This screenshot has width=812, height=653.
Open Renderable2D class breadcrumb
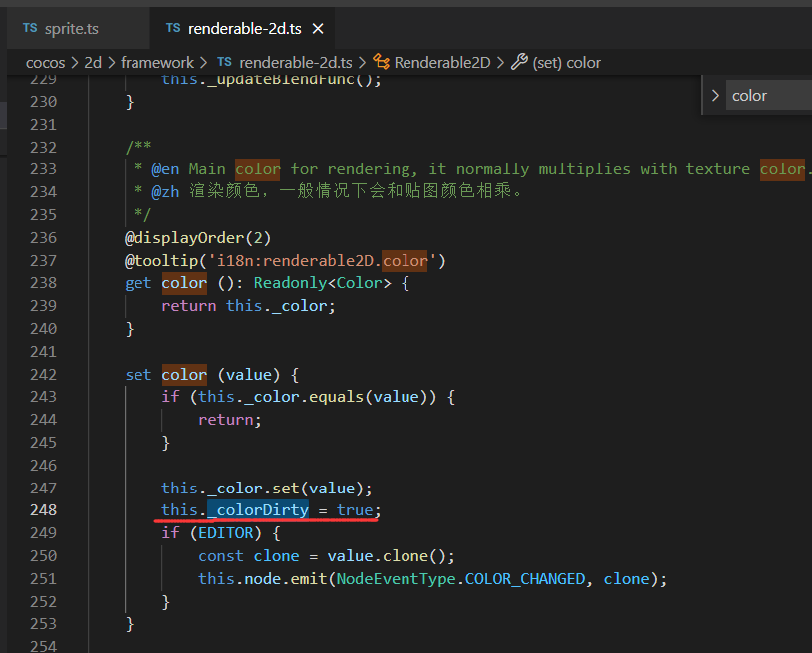coord(442,63)
